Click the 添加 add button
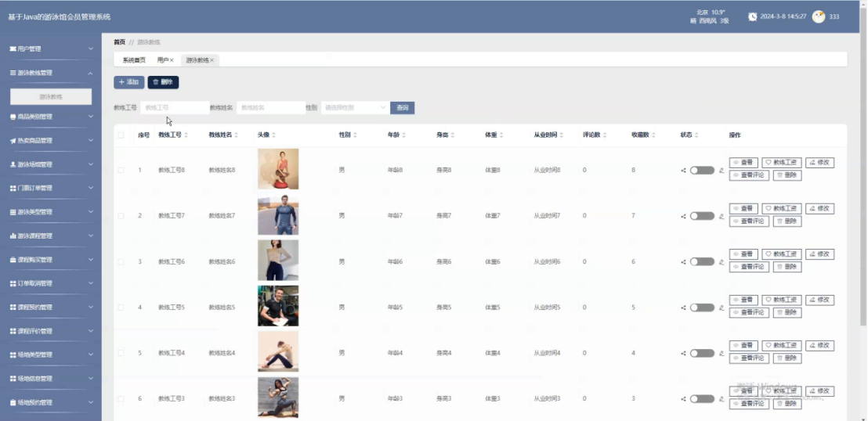This screenshot has height=421, width=868. click(x=129, y=82)
